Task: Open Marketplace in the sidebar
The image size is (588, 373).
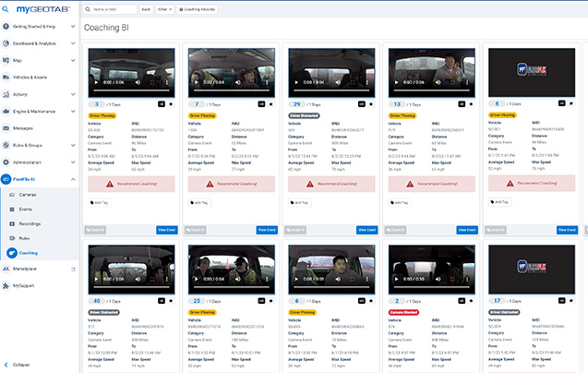Action: (x=25, y=269)
